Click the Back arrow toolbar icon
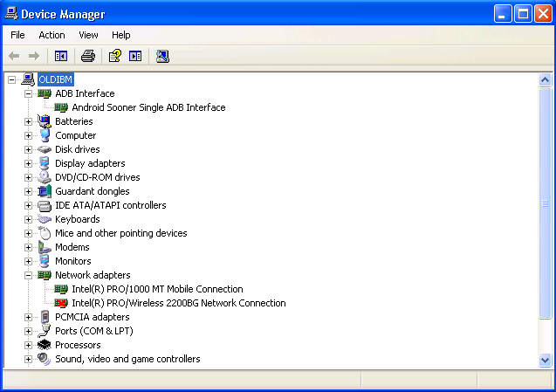Viewport: 556px width, 392px height. 14,56
